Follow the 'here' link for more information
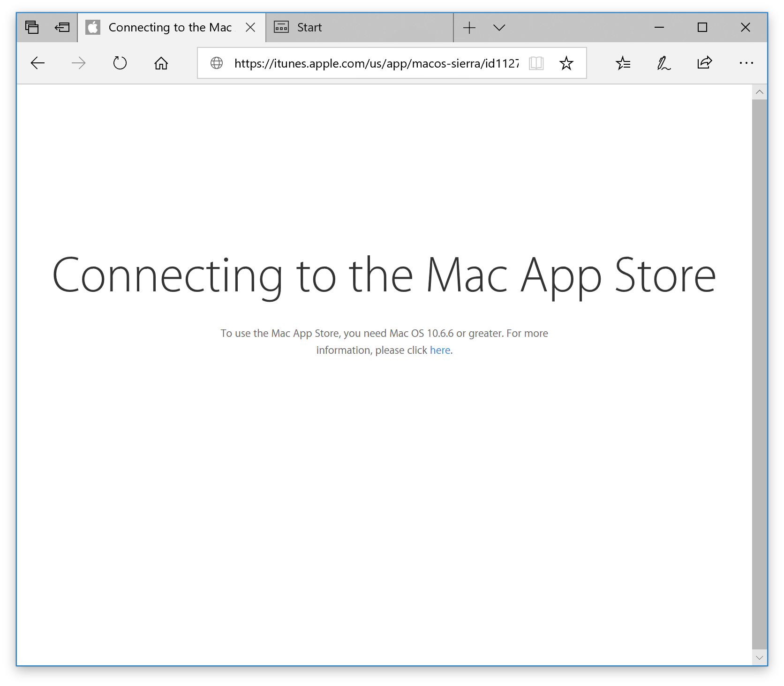The width and height of the screenshot is (784, 686). pos(440,350)
